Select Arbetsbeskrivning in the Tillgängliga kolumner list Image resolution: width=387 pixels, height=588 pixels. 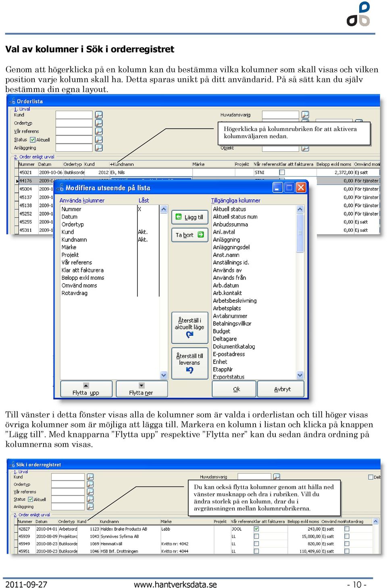click(235, 301)
